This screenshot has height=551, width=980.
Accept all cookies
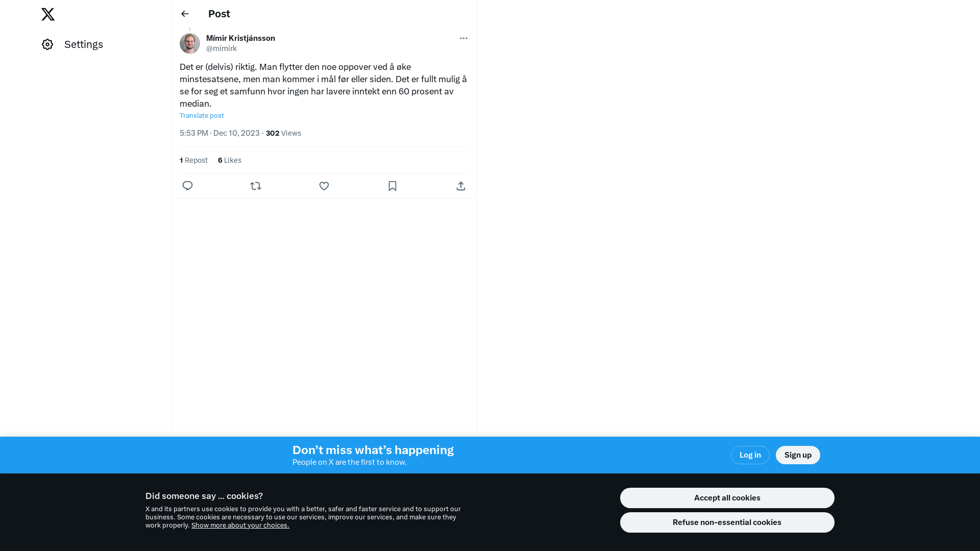(x=727, y=498)
